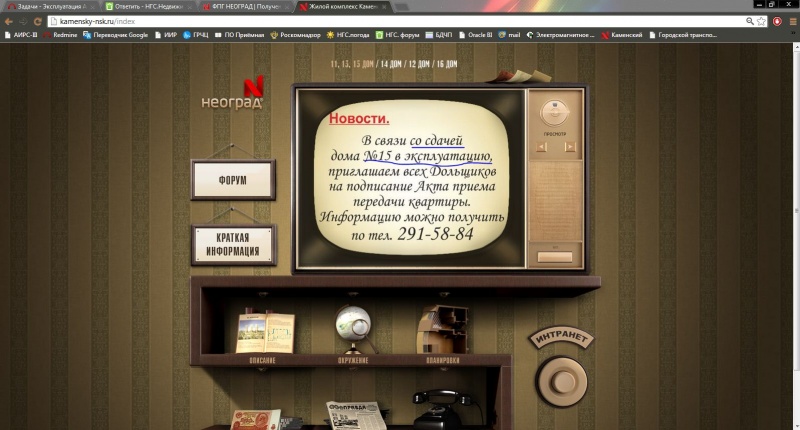The height and width of the screenshot is (430, 800).
Task: Focus the kamensky-nsk.ru address bar
Action: coord(408,21)
